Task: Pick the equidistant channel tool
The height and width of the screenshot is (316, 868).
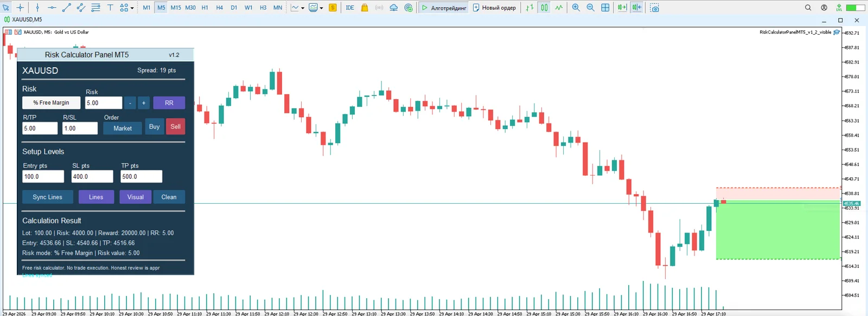Action: 81,8
